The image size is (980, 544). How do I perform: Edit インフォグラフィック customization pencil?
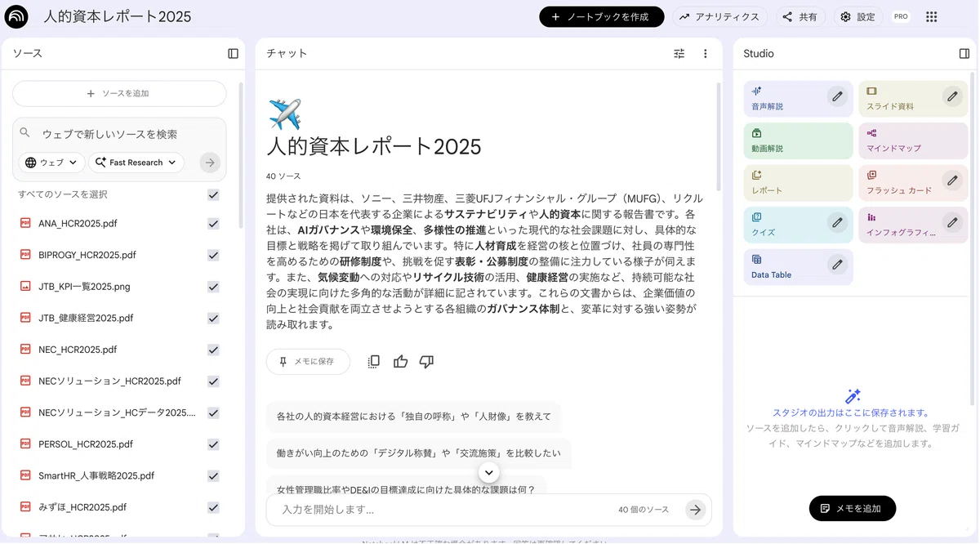[x=952, y=222]
